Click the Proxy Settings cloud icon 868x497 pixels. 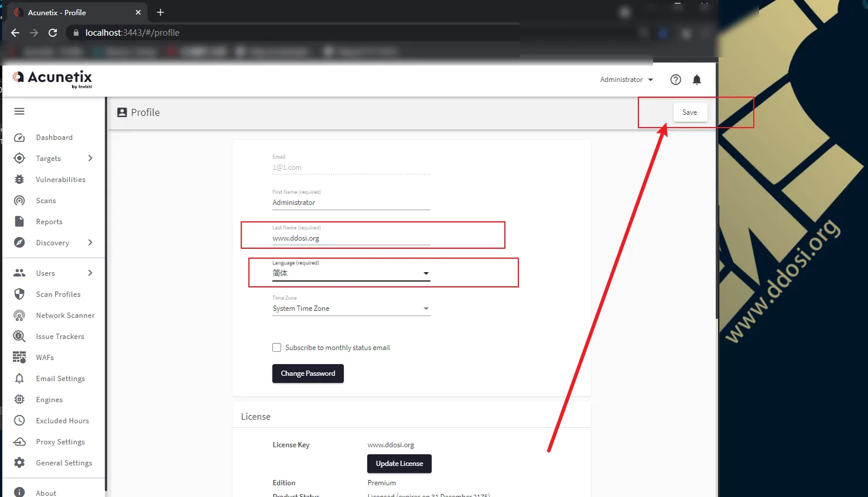19,441
